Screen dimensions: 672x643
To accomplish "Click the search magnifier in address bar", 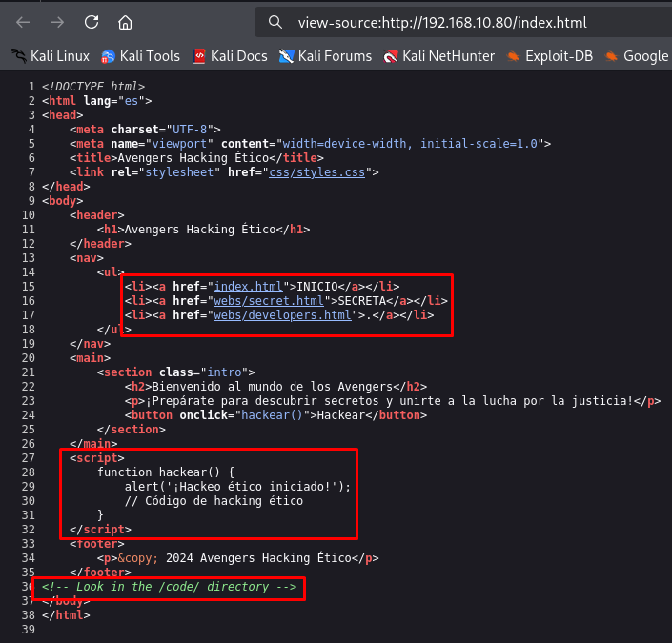I will point(275,22).
